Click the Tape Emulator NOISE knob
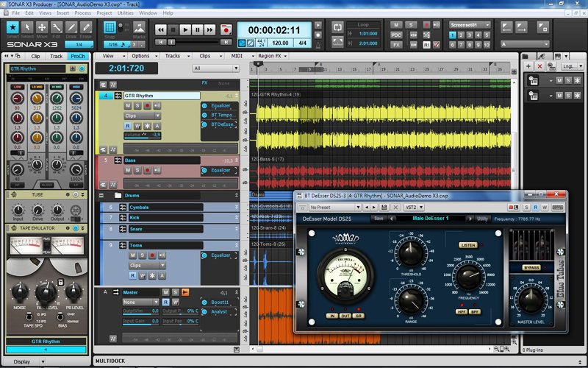 (x=20, y=291)
